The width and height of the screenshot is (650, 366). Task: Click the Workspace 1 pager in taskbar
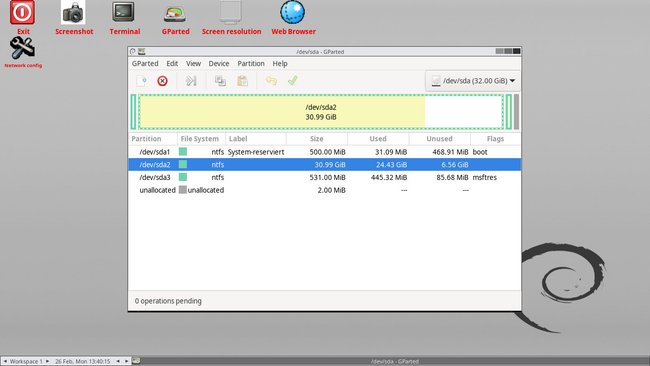pyautogui.click(x=26, y=361)
